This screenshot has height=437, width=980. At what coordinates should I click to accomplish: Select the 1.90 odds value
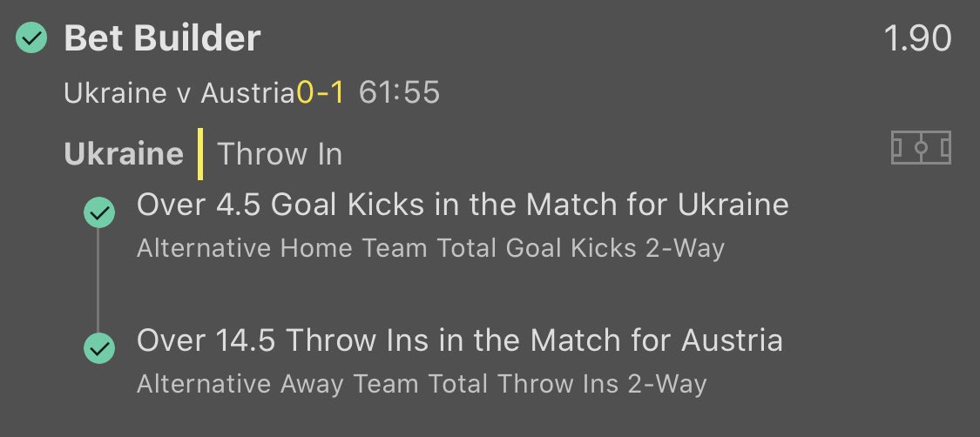(917, 38)
